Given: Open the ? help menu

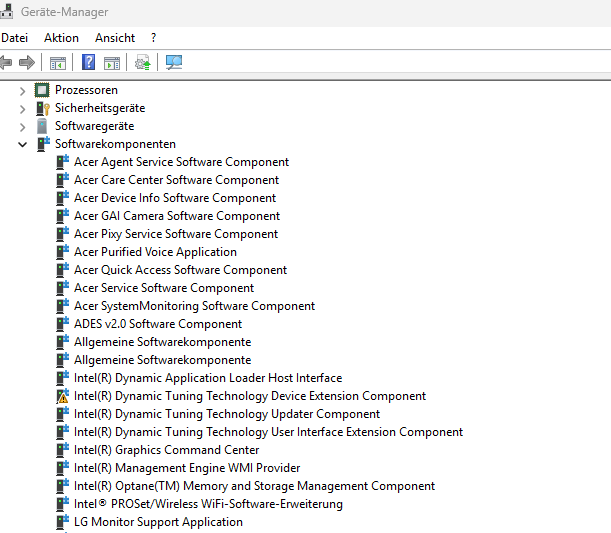Looking at the screenshot, I should click(154, 38).
